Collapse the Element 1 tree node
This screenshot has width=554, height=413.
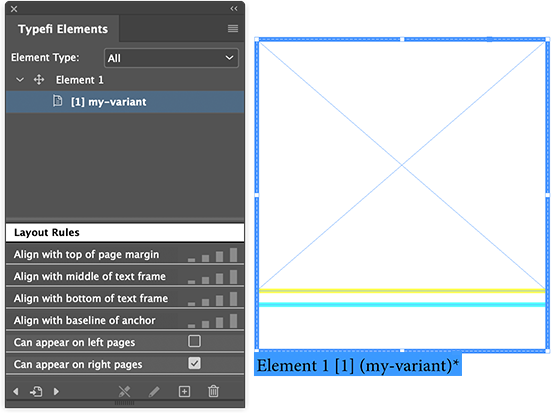(20, 80)
